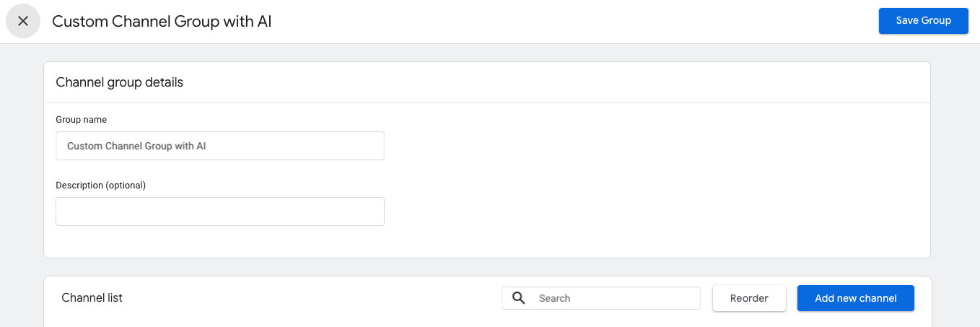Focus the Group name text field
Image resolution: width=980 pixels, height=327 pixels.
(219, 146)
